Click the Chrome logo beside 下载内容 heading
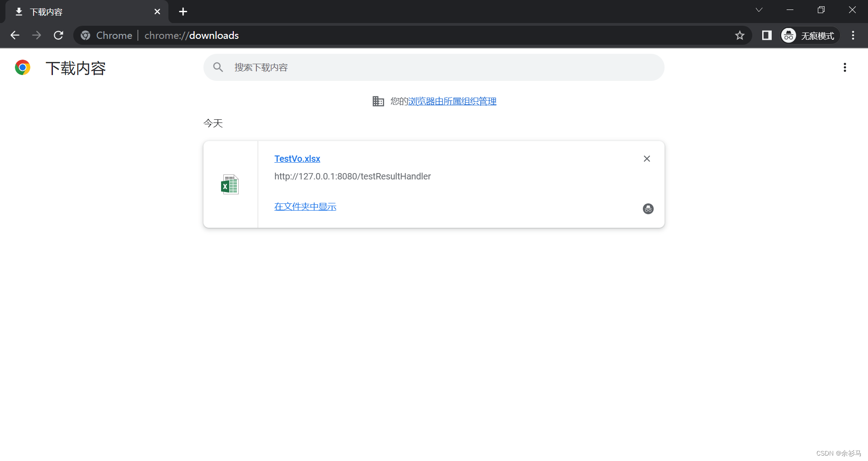Viewport: 868px width, 461px height. tap(22, 67)
